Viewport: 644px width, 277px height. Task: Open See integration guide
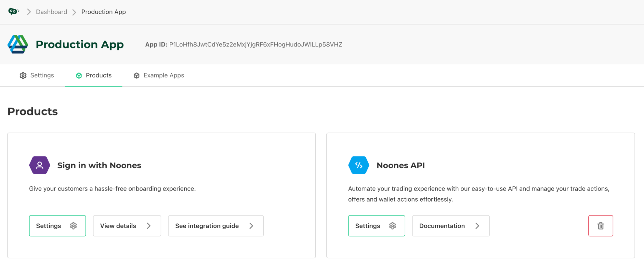pyautogui.click(x=216, y=226)
